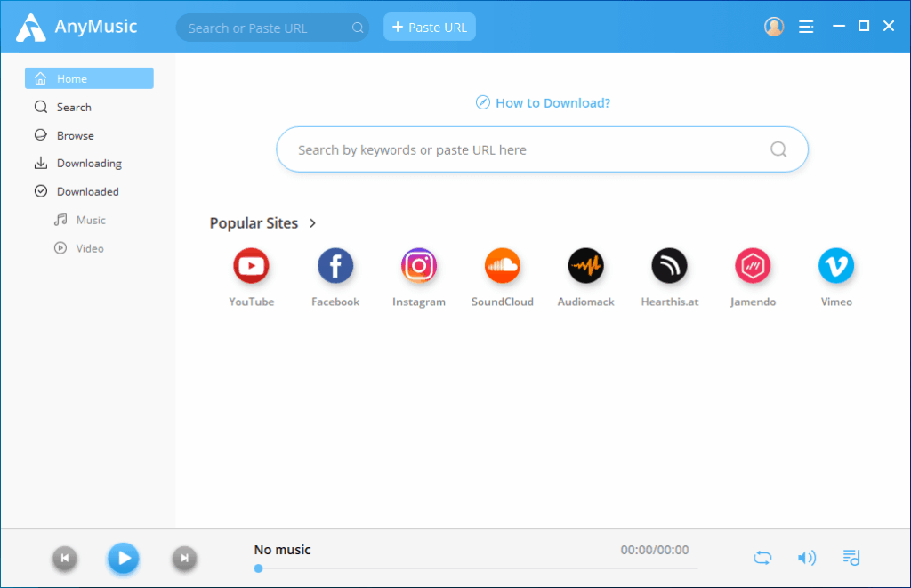The height and width of the screenshot is (588, 911).
Task: Open the Audiomack site icon
Action: pos(585,266)
